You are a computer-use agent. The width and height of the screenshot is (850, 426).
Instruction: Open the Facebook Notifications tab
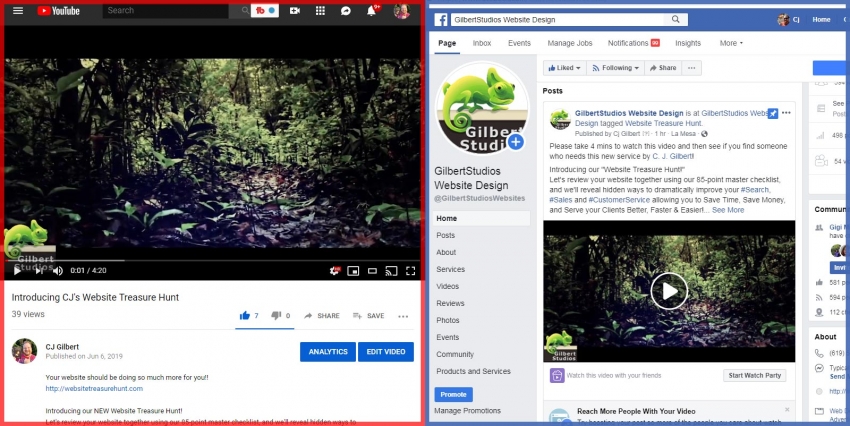point(633,43)
